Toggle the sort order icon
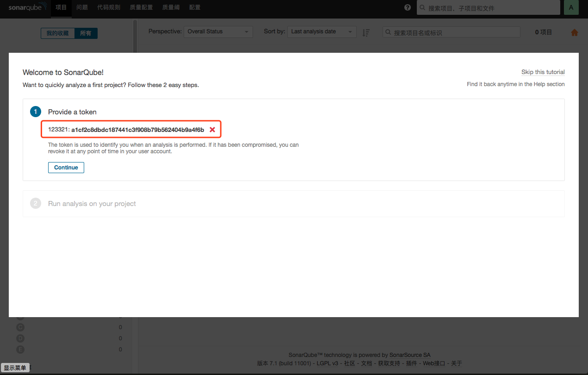Screen dimensions: 588x375 coord(366,32)
